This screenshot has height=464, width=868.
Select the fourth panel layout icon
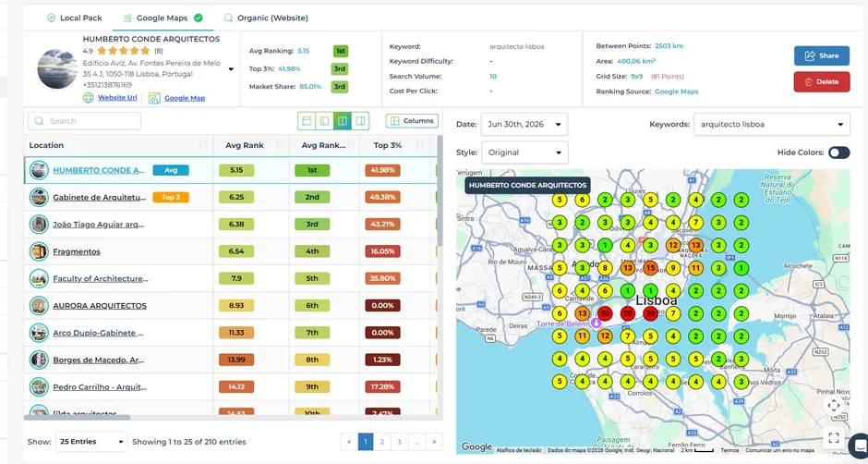click(360, 121)
